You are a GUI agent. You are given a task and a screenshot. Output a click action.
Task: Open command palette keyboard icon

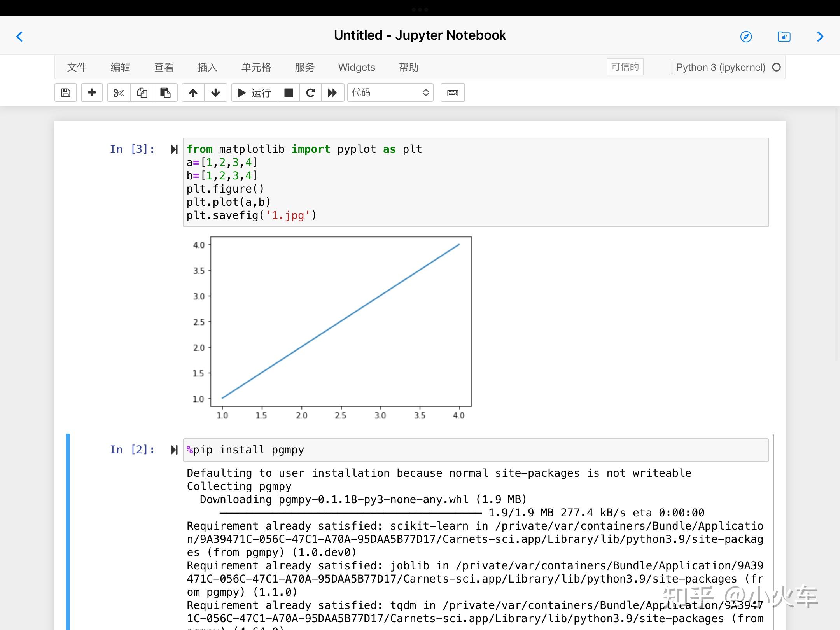pyautogui.click(x=453, y=93)
